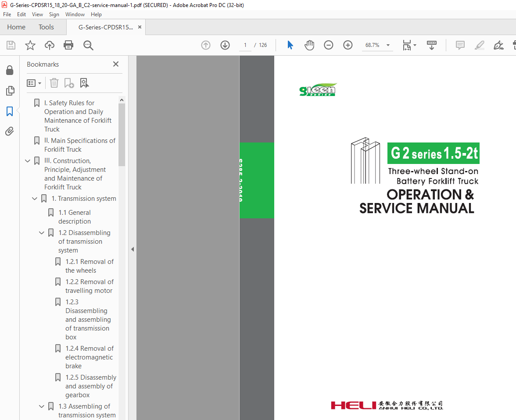Jump to 1.2.1 Removal of the wheels
Viewport: 516px width, 420px height.
(89, 266)
